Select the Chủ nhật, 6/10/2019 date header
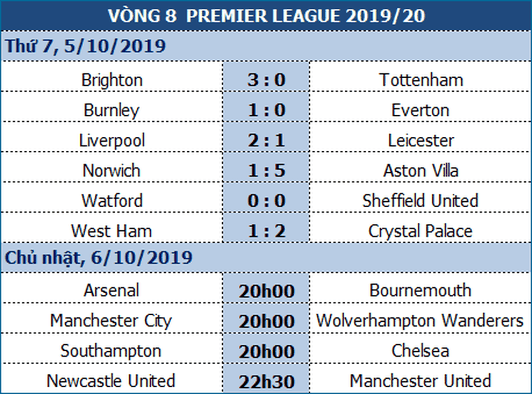The height and width of the screenshot is (394, 532). pyautogui.click(x=99, y=258)
